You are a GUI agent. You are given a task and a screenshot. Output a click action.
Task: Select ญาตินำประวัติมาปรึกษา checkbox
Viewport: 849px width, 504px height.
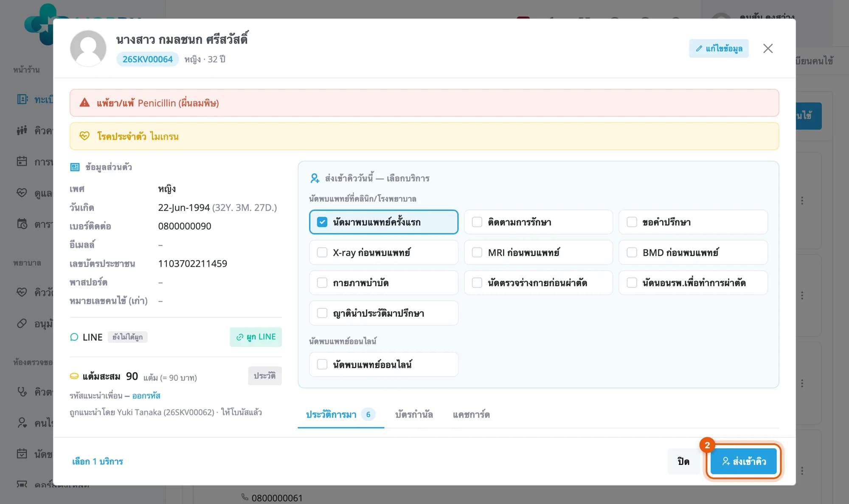click(x=322, y=313)
